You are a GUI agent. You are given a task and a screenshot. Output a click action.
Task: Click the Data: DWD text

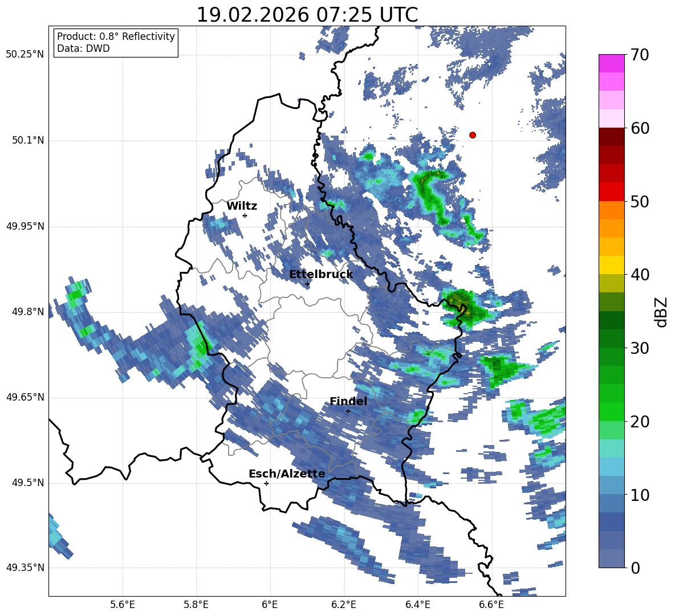pyautogui.click(x=83, y=48)
